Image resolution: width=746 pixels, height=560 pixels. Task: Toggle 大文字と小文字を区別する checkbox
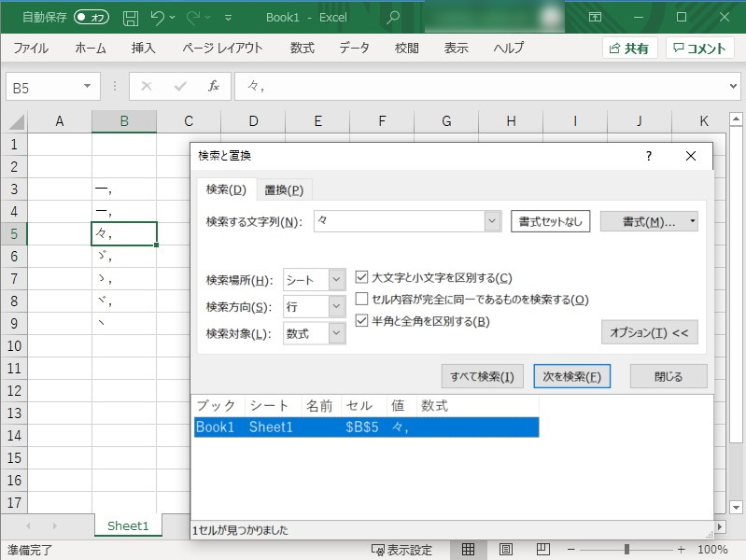(361, 277)
